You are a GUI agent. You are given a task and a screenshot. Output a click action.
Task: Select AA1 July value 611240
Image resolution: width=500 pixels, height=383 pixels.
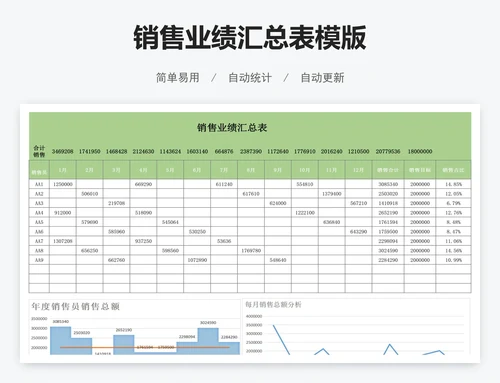coord(224,184)
